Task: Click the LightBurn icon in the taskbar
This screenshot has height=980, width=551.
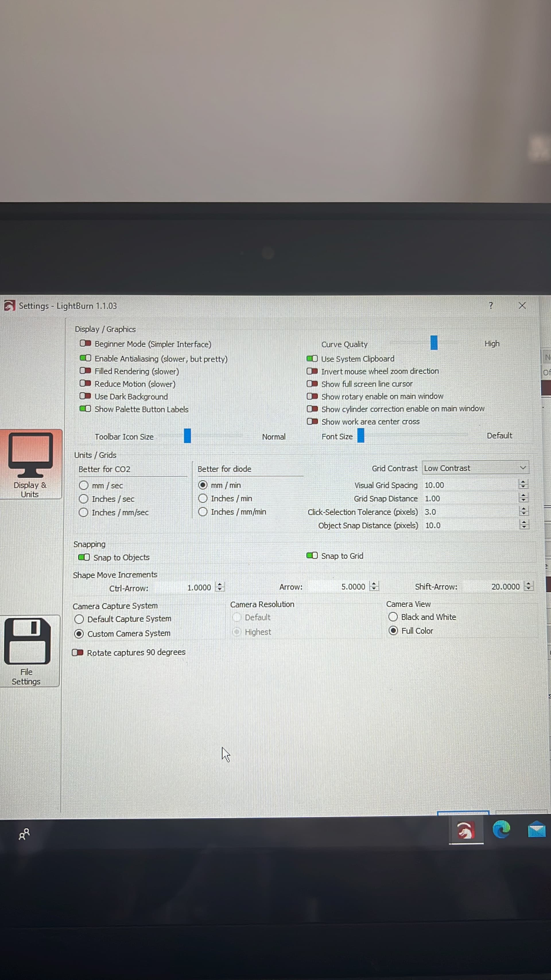Action: (x=466, y=830)
